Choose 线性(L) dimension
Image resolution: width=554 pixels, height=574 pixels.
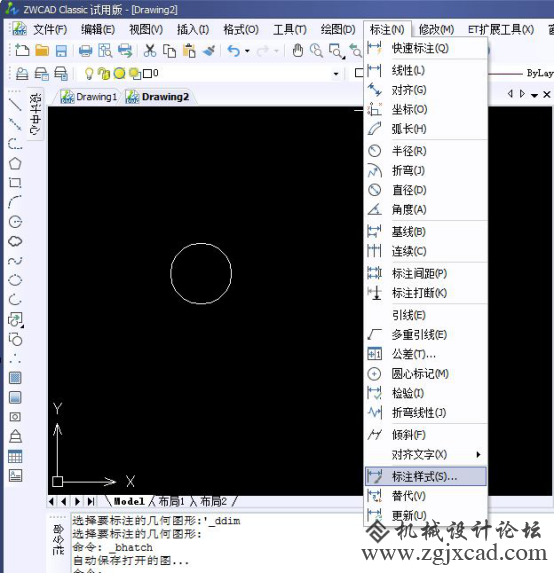(x=426, y=70)
